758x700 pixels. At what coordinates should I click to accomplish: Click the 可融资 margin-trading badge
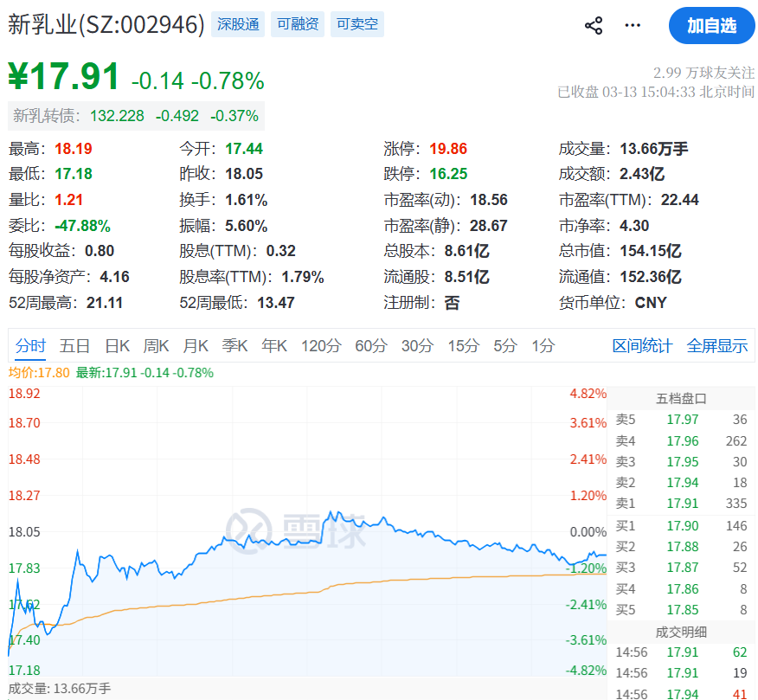tap(297, 24)
